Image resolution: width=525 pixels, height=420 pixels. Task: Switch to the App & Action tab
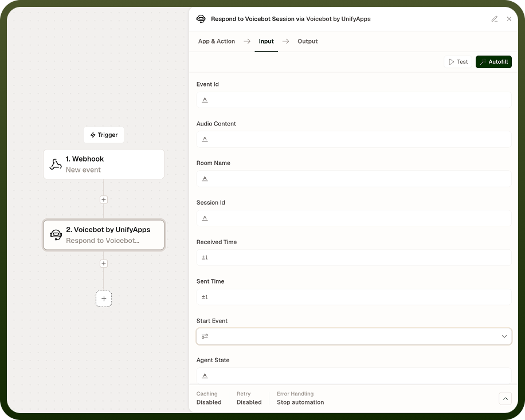coord(217,41)
